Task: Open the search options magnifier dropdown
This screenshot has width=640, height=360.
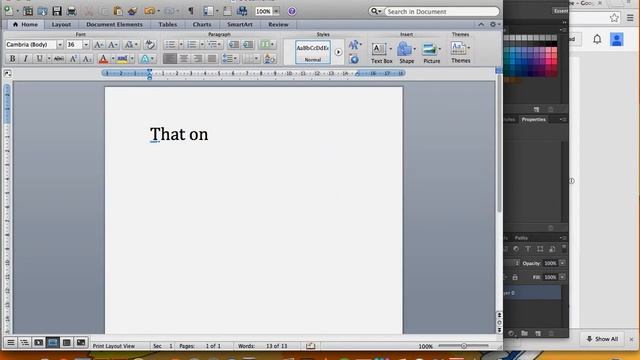Action: pyautogui.click(x=376, y=11)
